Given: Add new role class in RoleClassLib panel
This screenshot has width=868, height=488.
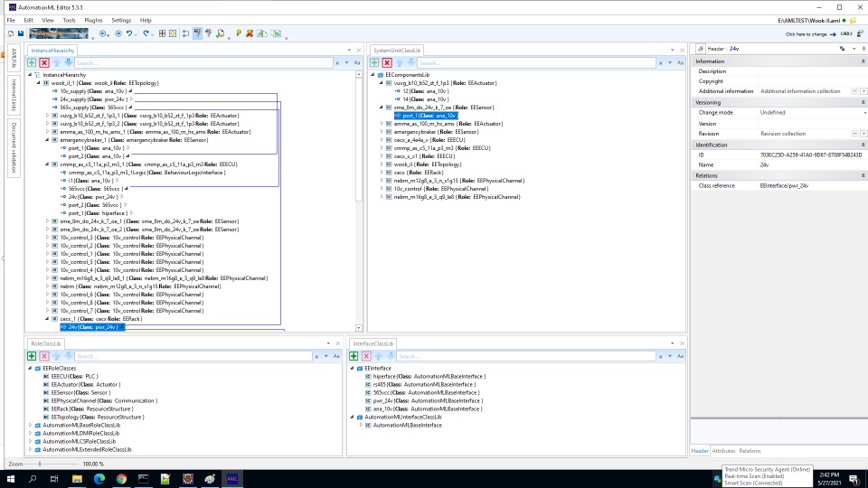Looking at the screenshot, I should 32,356.
